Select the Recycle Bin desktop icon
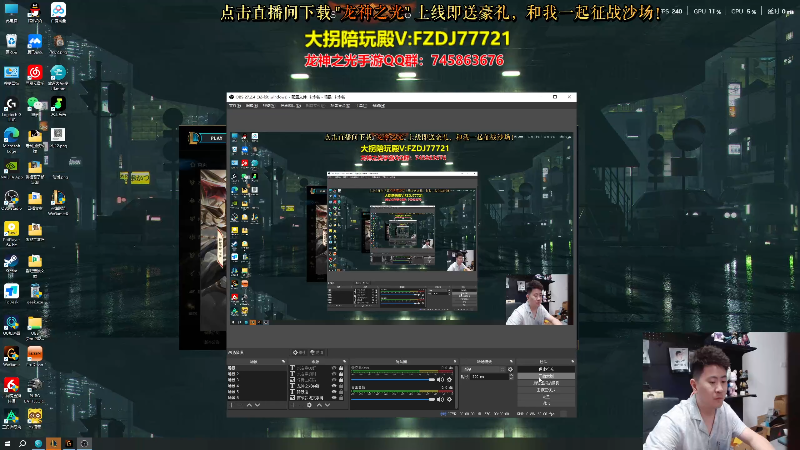Image resolution: width=800 pixels, height=450 pixels. pyautogui.click(x=11, y=43)
